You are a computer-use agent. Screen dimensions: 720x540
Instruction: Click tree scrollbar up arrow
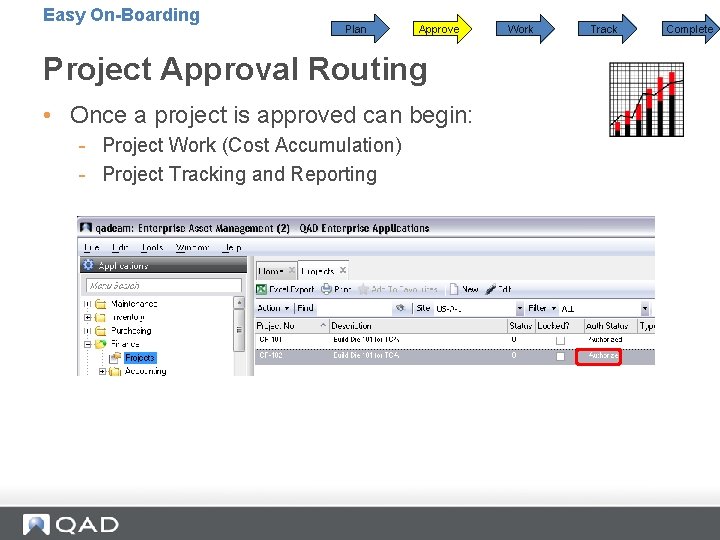[239, 303]
